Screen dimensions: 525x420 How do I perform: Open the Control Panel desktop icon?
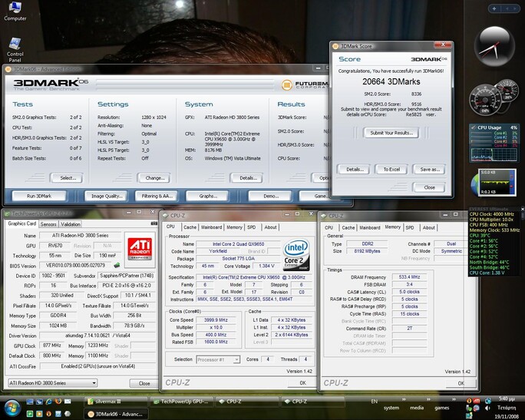tap(15, 50)
